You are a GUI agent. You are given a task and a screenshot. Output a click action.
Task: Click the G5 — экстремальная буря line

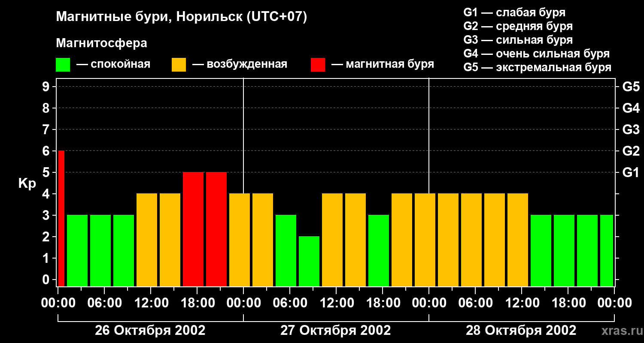pos(538,67)
